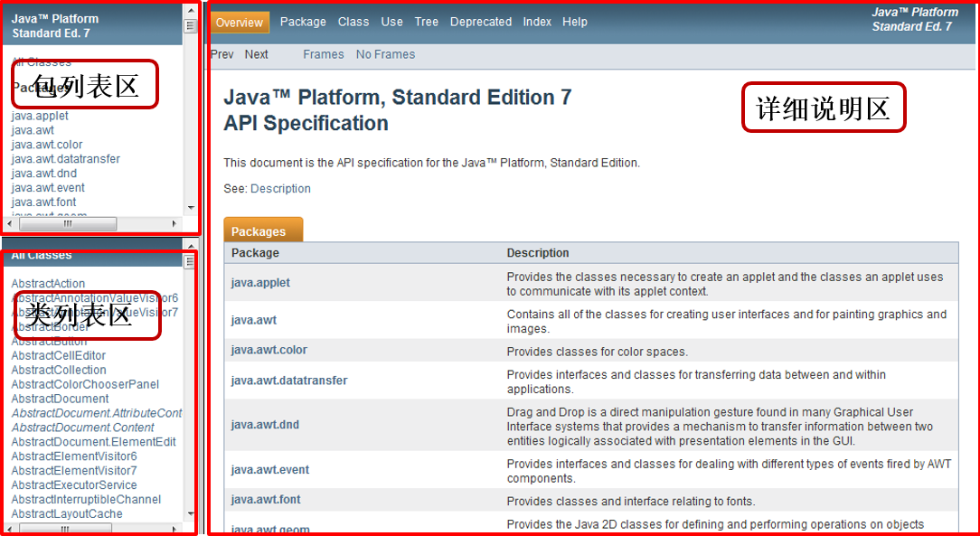Viewport: 980px width, 536px height.
Task: Open the AbstractDocument class link
Action: [60, 399]
